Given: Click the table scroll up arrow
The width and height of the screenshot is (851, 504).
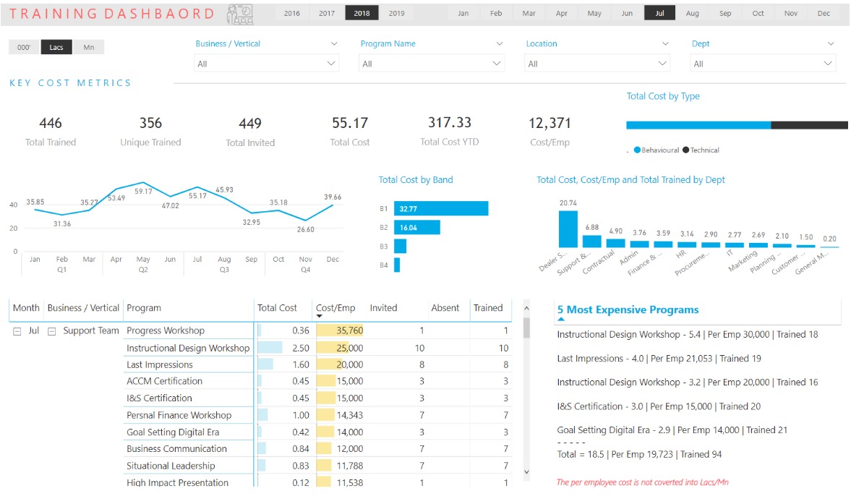Looking at the screenshot, I should coord(526,308).
